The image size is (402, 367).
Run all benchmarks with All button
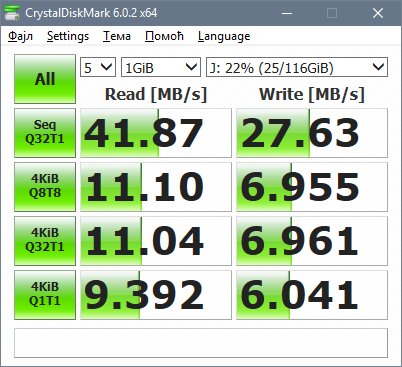click(45, 79)
